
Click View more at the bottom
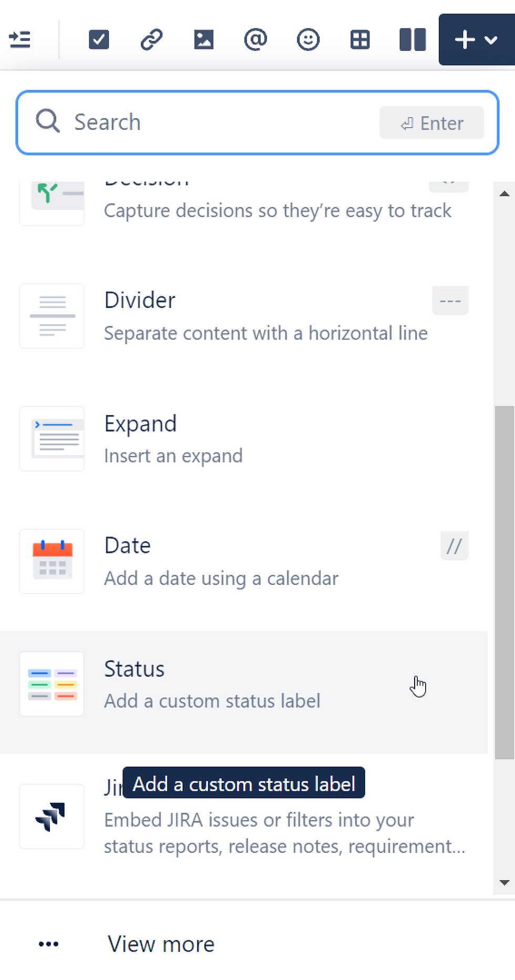tap(160, 944)
